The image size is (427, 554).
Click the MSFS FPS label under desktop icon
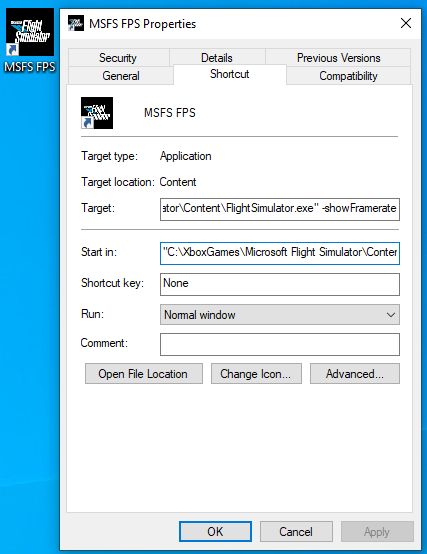[30, 67]
